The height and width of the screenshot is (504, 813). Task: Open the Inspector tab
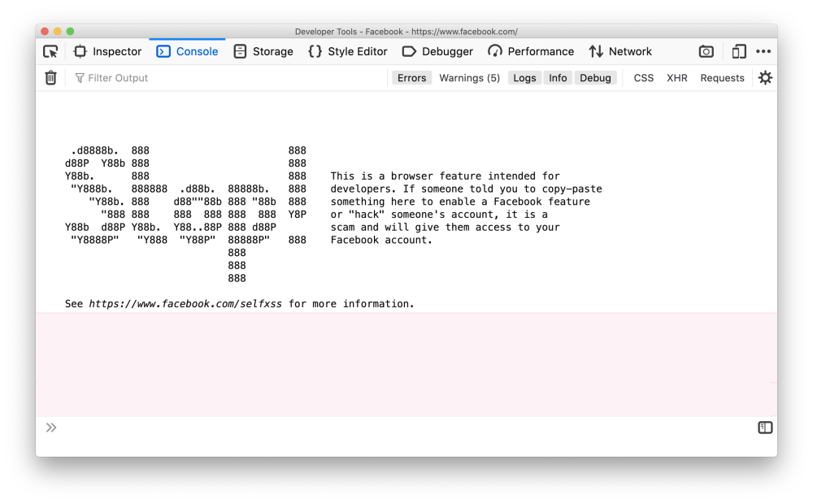pyautogui.click(x=108, y=51)
